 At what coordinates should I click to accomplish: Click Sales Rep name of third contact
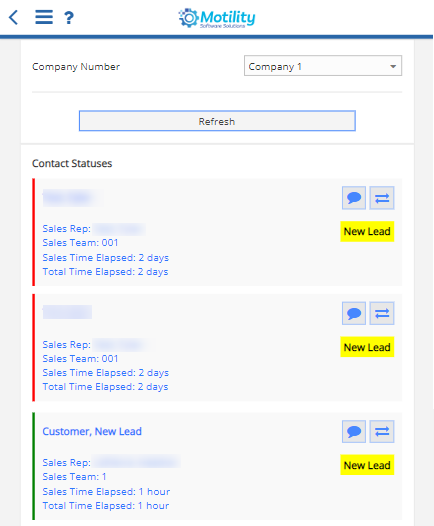click(137, 462)
